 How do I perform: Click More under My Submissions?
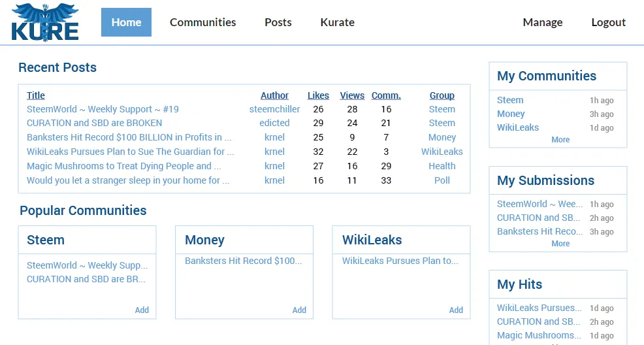pos(560,244)
